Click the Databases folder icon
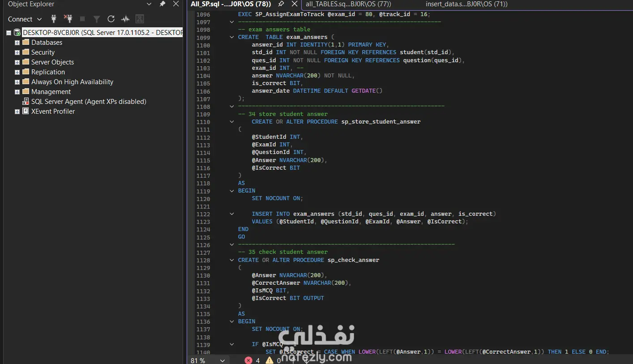Viewport: 633px width, 364px height. (x=26, y=42)
